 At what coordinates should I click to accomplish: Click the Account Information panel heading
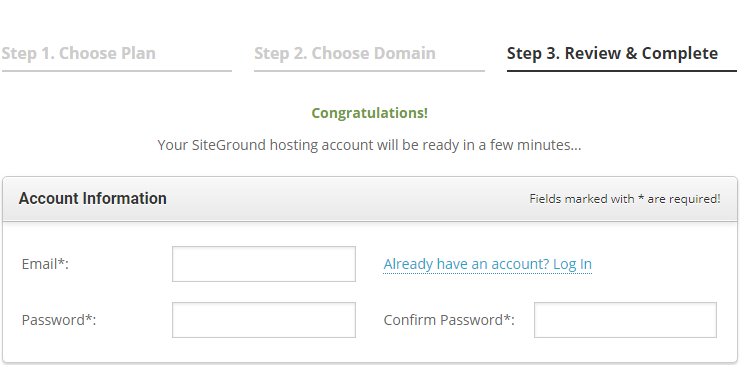point(92,198)
